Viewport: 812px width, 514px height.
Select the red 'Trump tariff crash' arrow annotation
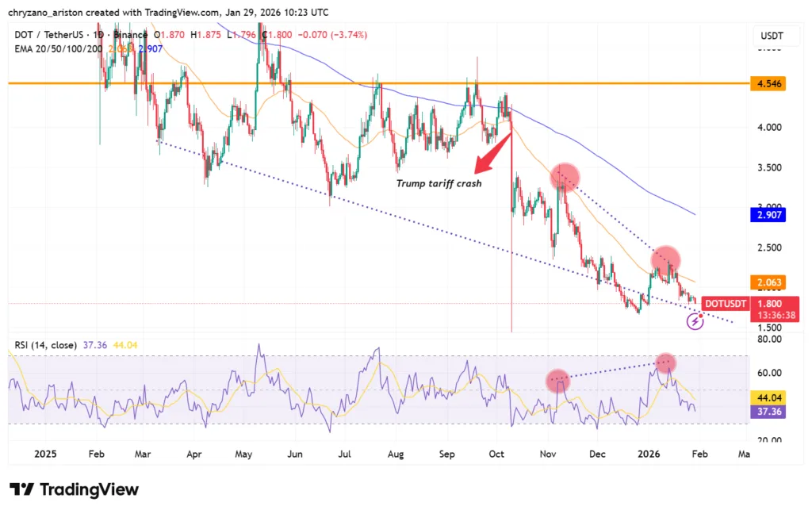pyautogui.click(x=490, y=155)
